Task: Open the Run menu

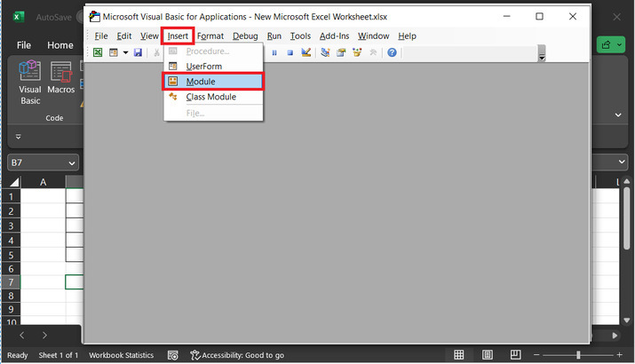Action: click(x=274, y=36)
